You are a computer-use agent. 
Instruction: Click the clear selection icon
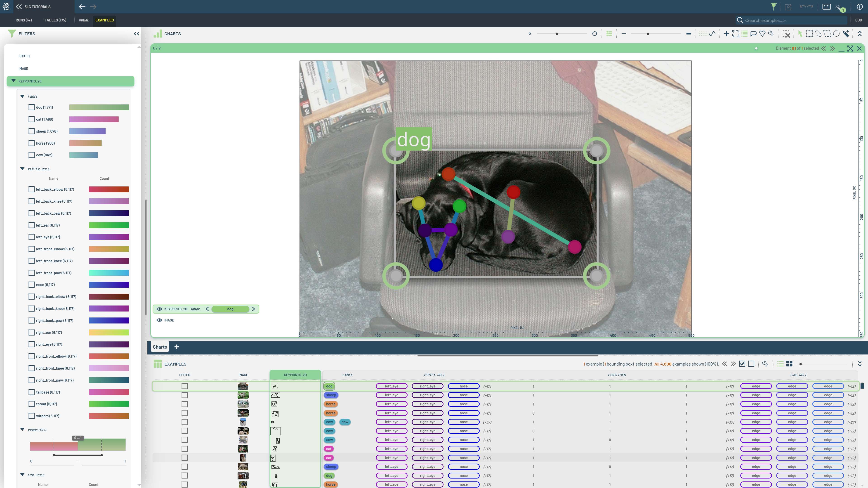tap(786, 34)
